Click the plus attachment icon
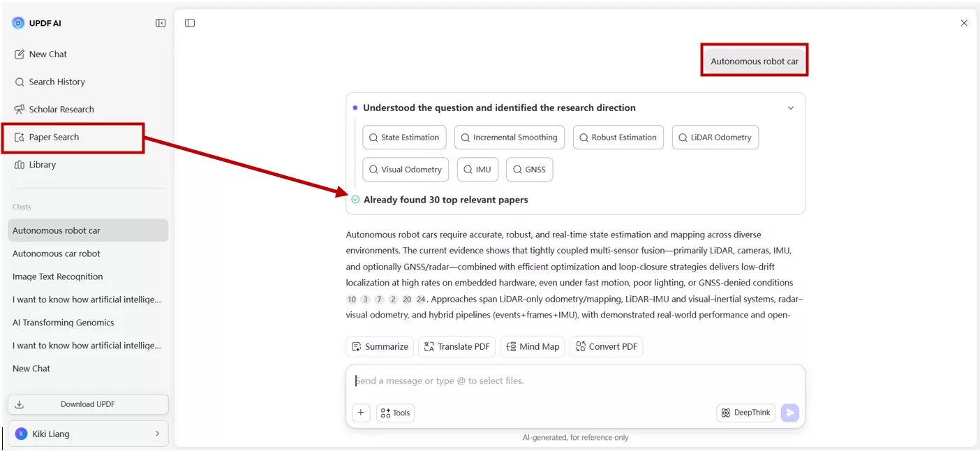 coord(361,413)
